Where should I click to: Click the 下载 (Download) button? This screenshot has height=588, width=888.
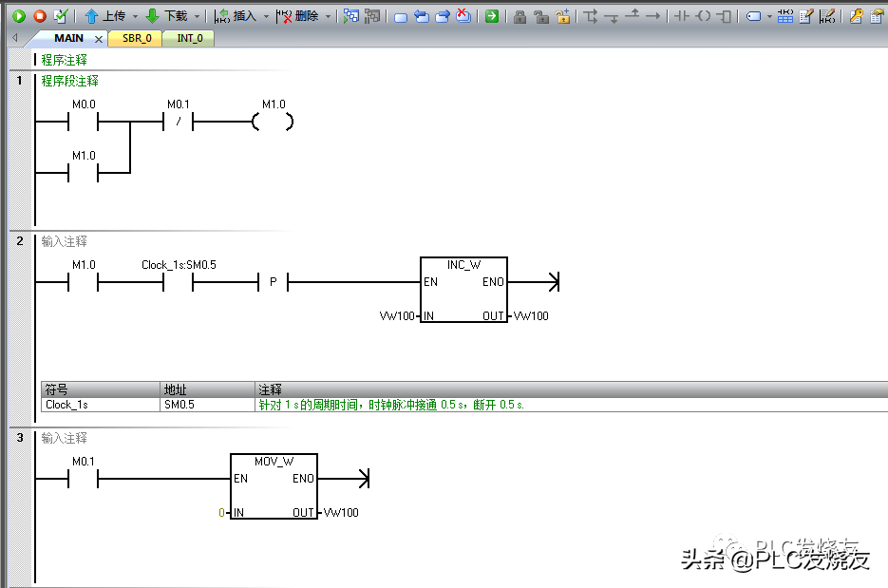click(x=167, y=16)
